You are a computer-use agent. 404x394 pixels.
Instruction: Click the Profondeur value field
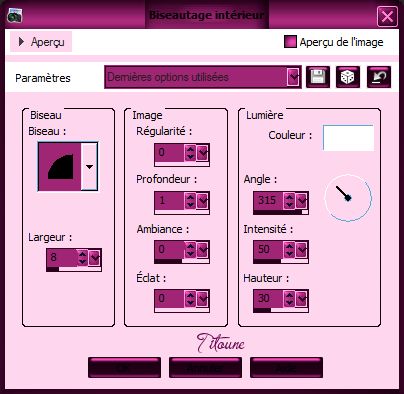[x=169, y=201]
